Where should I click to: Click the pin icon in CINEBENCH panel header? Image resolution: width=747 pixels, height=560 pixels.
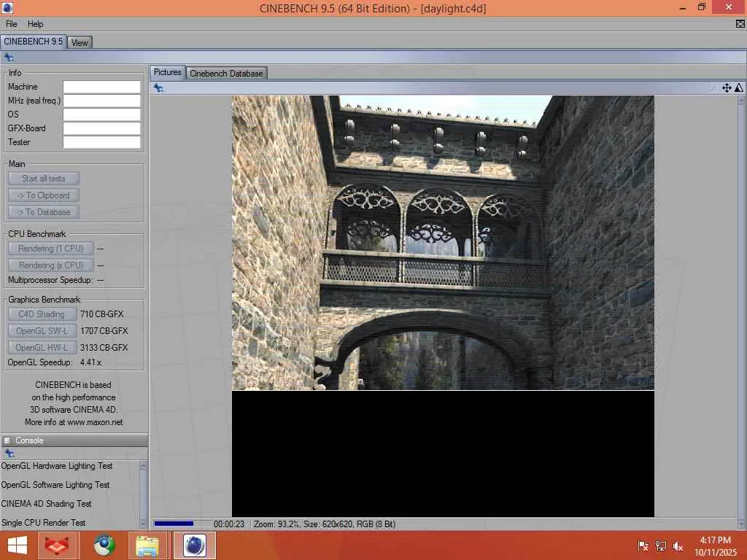pyautogui.click(x=9, y=58)
